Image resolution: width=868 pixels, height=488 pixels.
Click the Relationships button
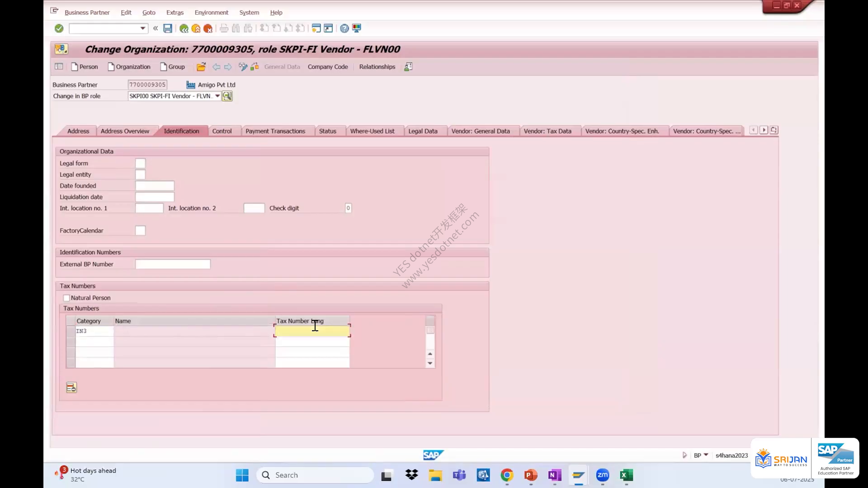[377, 67]
